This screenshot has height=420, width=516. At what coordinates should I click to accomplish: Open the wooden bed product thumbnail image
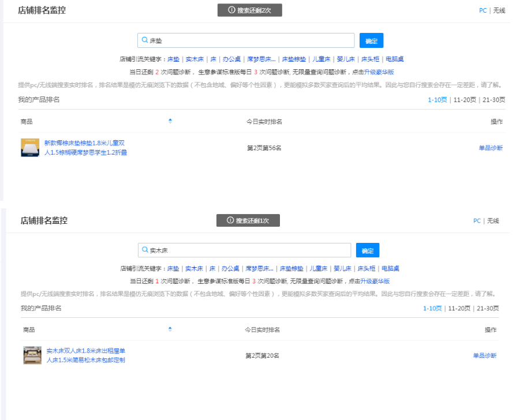(32, 355)
